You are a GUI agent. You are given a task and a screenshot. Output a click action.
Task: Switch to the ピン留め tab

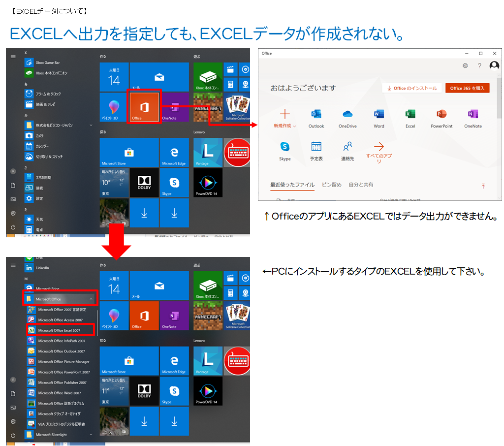point(331,185)
